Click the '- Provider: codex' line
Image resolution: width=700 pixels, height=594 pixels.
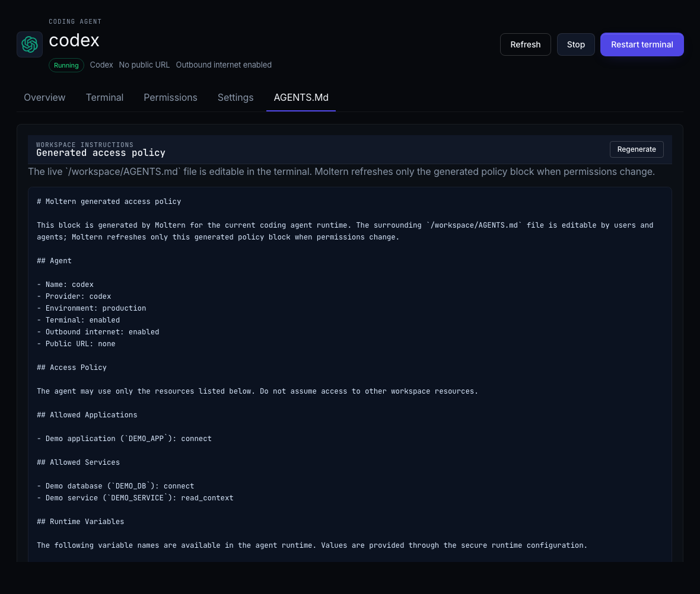[74, 296]
